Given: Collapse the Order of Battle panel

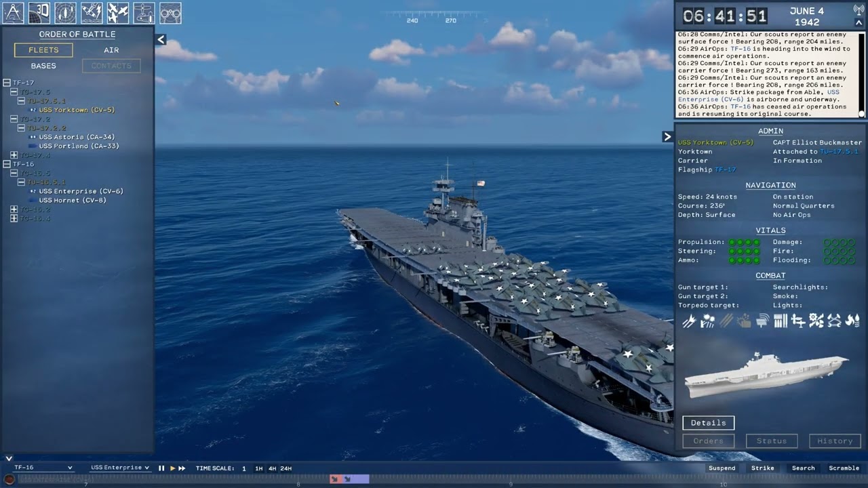Looking at the screenshot, I should point(161,39).
